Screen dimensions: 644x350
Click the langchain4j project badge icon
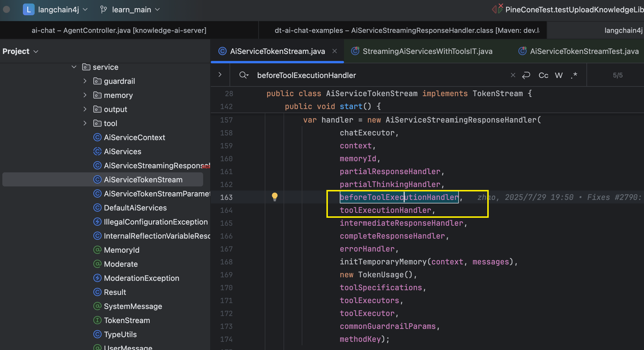28,10
